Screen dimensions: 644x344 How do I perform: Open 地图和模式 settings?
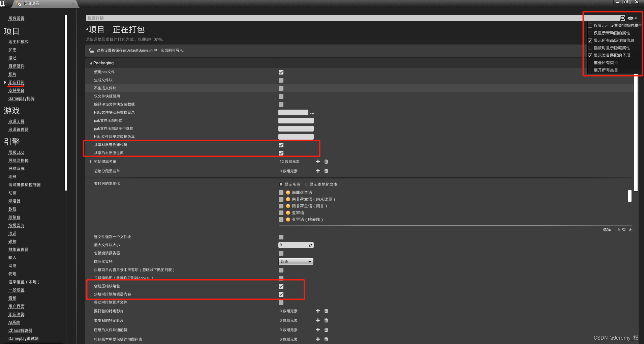(19, 42)
